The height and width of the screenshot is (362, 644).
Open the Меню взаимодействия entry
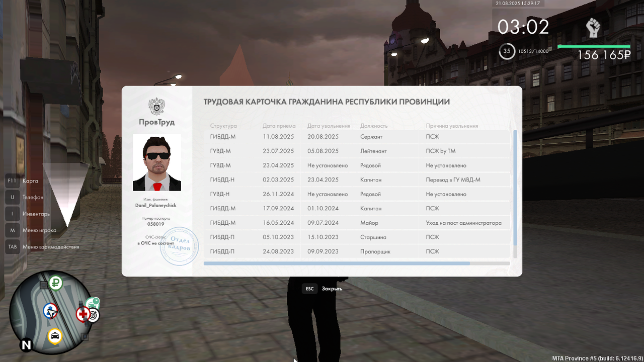pyautogui.click(x=51, y=247)
